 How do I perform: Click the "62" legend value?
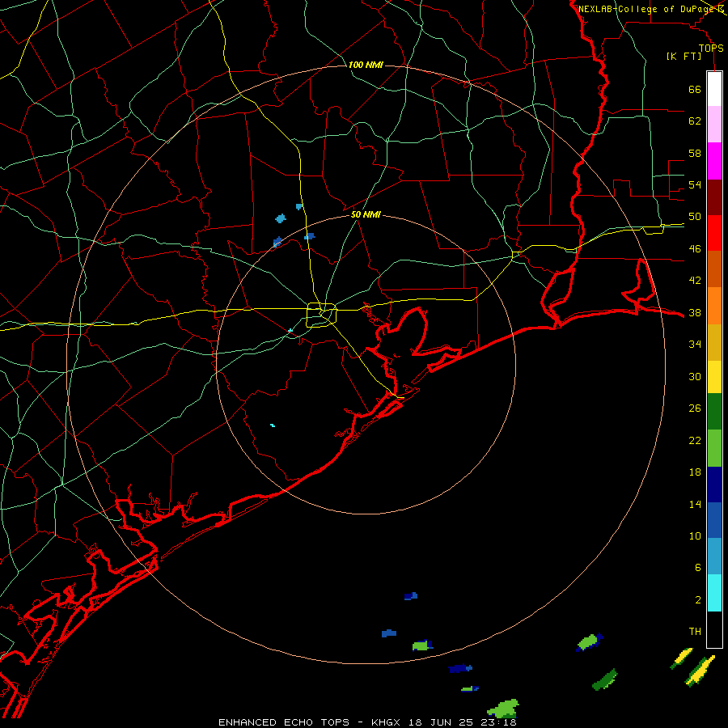(x=695, y=121)
